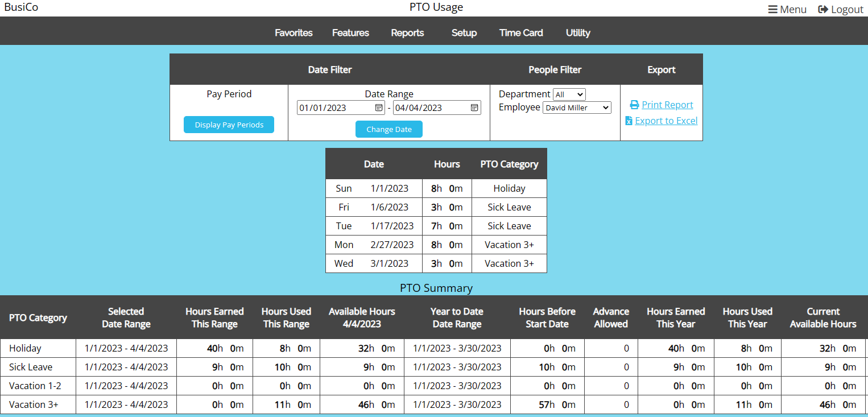Click the Available Hours 4/4/2023 header

362,317
